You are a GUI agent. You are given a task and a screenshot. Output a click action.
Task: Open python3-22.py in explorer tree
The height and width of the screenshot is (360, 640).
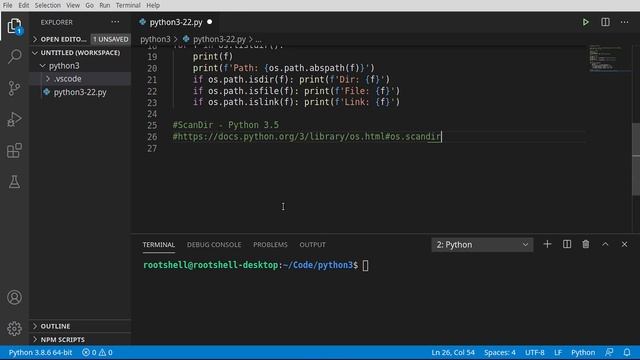(x=80, y=92)
